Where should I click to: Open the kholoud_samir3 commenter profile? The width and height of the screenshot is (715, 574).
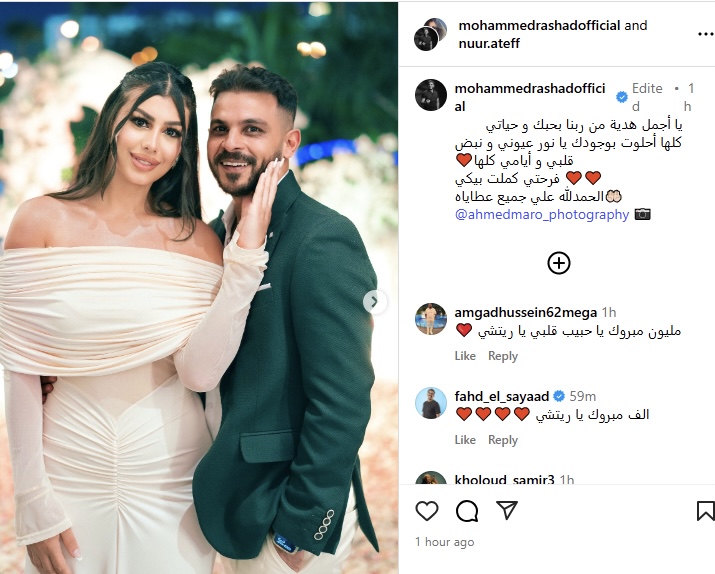pos(504,480)
